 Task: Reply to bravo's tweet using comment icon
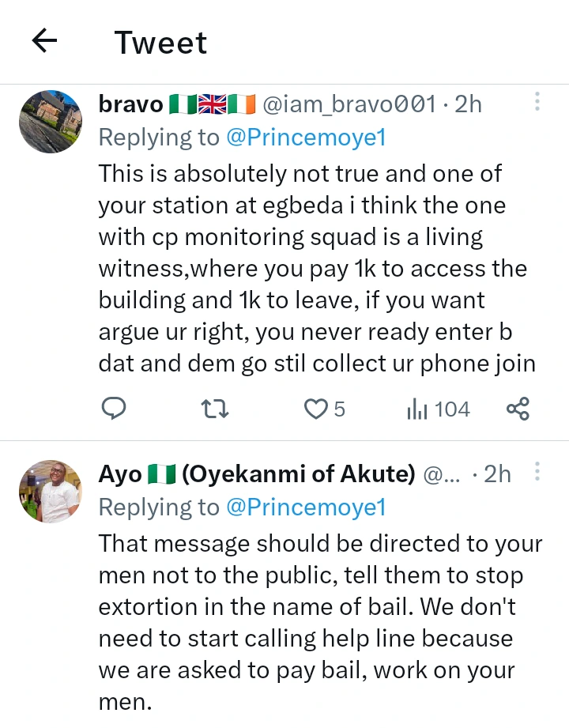point(114,409)
